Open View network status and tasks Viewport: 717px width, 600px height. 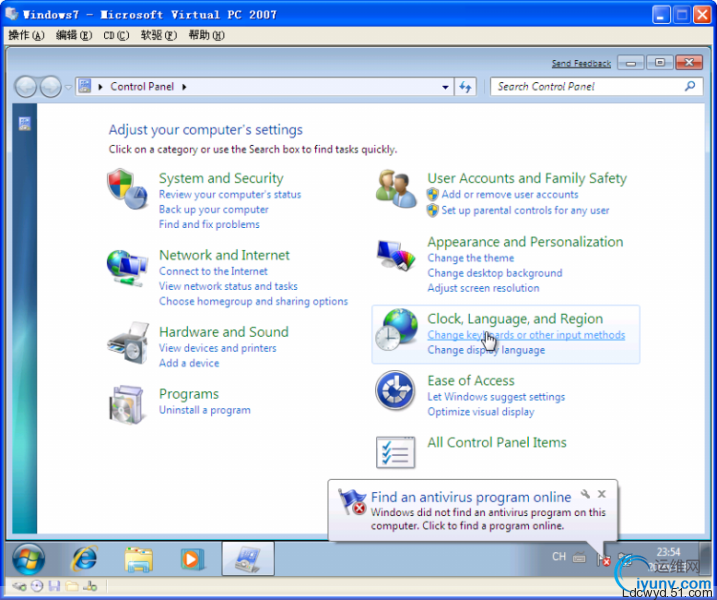(228, 286)
